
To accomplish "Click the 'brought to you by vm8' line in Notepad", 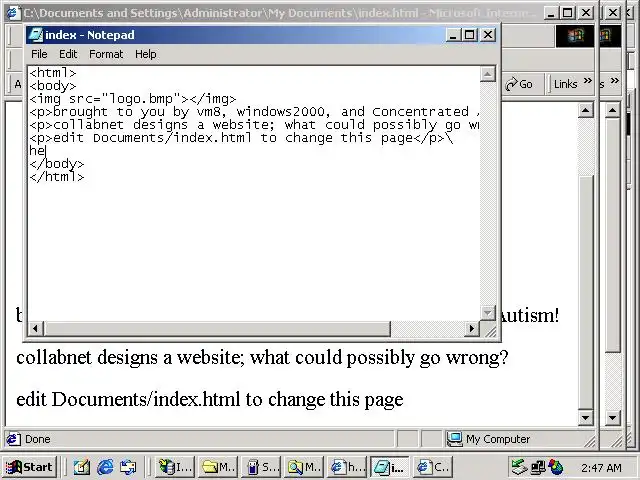I will click(254, 112).
